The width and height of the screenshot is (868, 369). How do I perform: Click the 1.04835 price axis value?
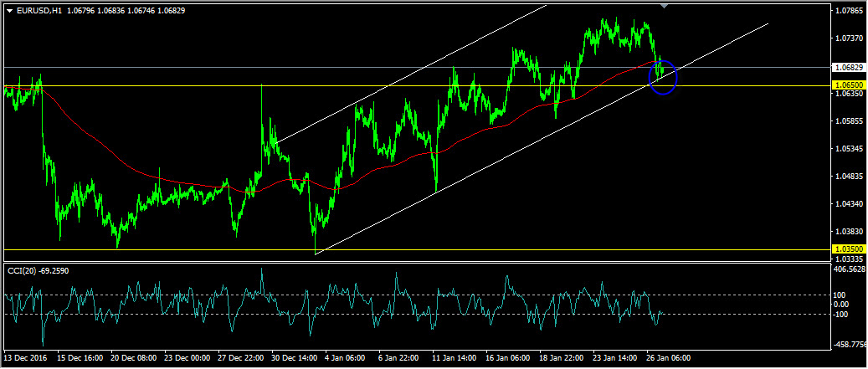click(x=849, y=177)
